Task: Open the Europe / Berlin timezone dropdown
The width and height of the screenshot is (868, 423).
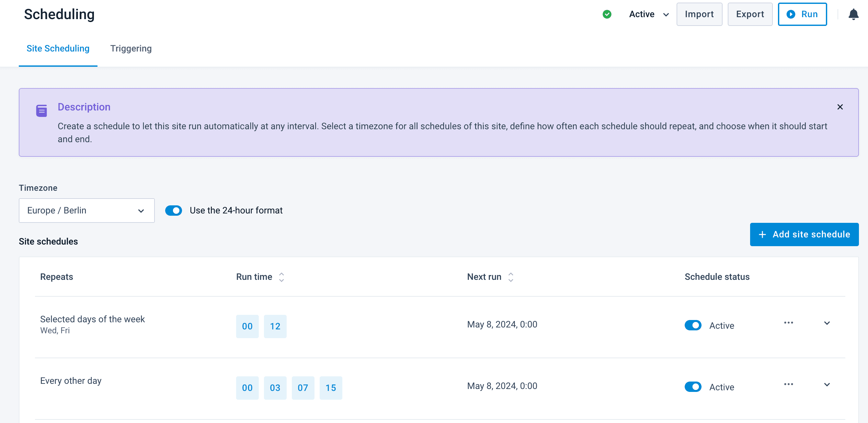Action: (86, 210)
